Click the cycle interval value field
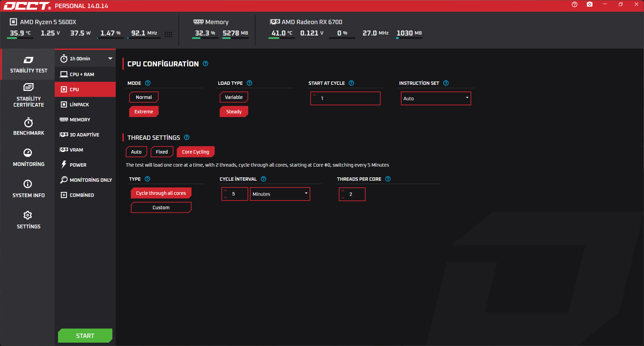The image size is (644, 346). pyautogui.click(x=235, y=194)
